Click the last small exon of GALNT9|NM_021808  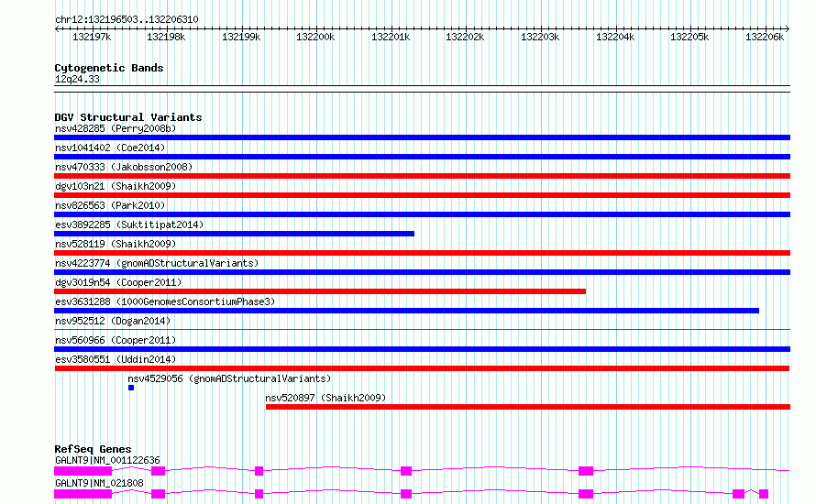(764, 494)
